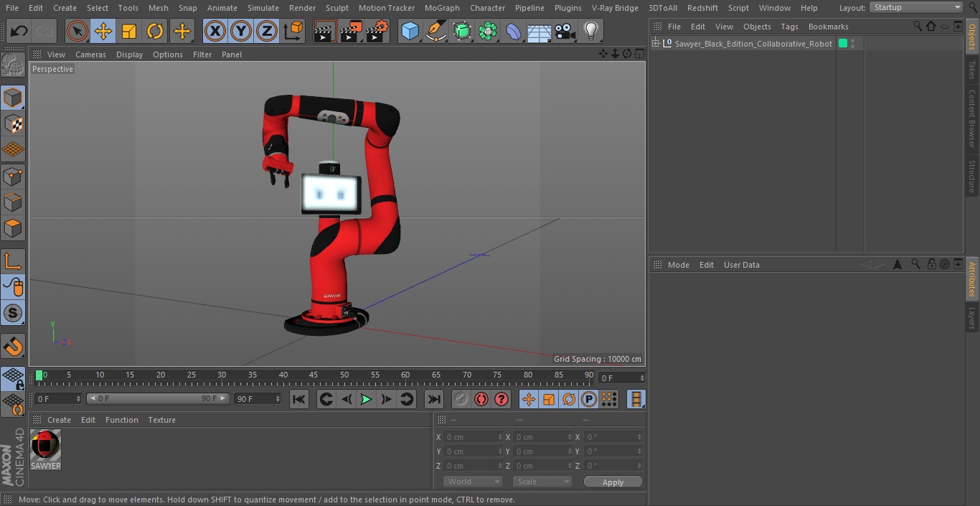Toggle Enable Snap magnet icon
The image size is (980, 506).
coord(13,347)
